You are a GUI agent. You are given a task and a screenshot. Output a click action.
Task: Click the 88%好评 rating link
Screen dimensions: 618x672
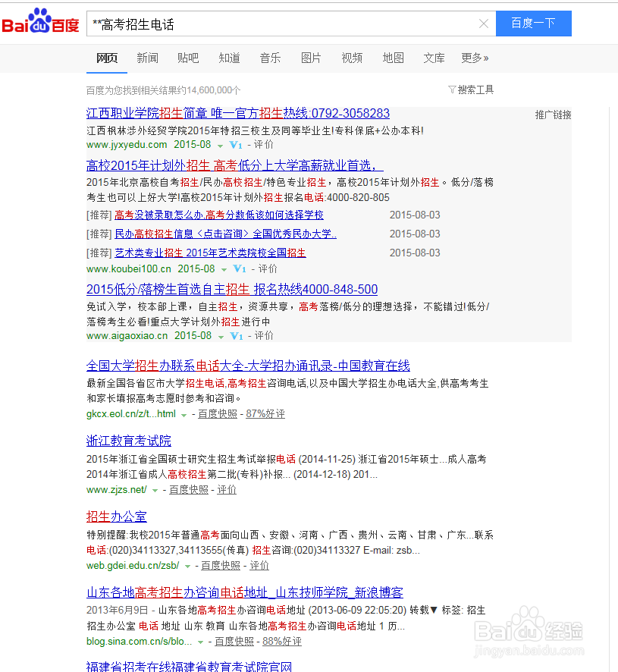[x=282, y=641]
